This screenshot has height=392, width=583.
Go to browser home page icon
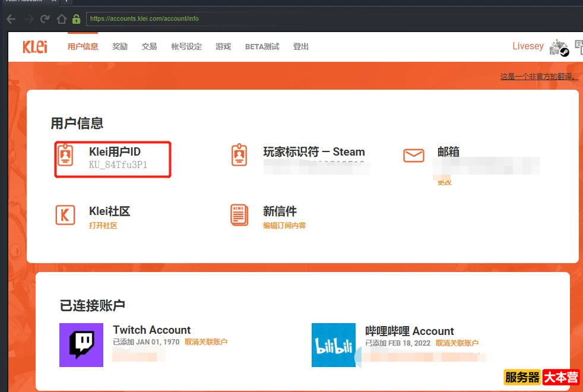61,19
